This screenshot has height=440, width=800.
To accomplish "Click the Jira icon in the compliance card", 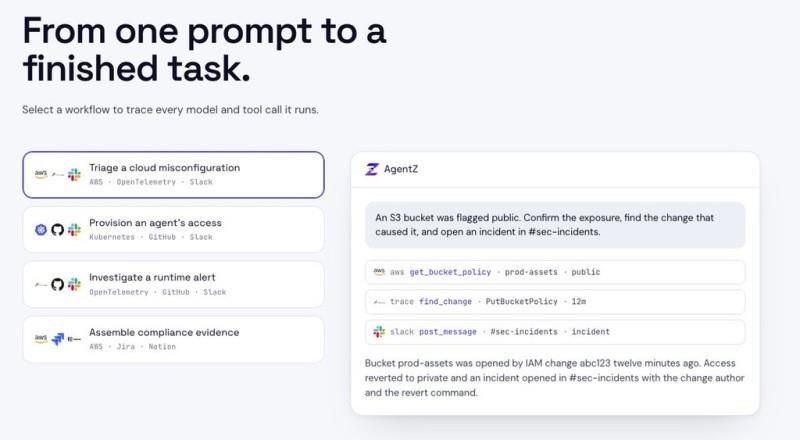I will point(58,339).
